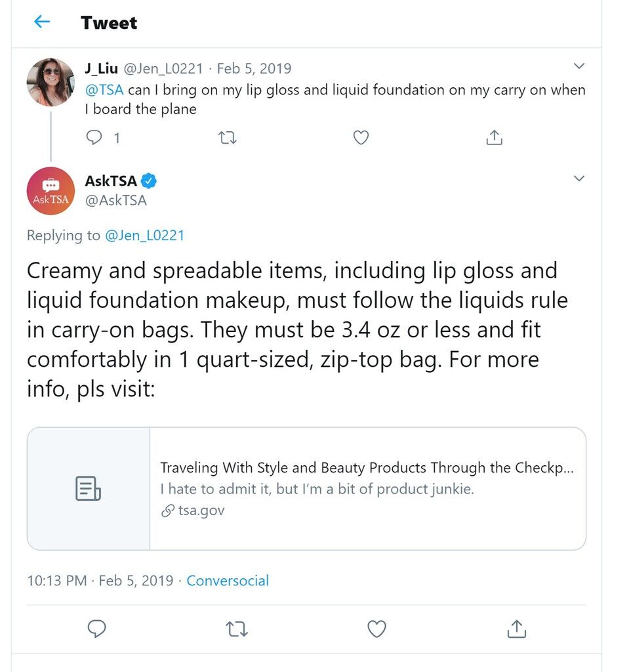This screenshot has height=672, width=629.
Task: Open options chevron on J_Liu's tweet
Action: coord(579,66)
